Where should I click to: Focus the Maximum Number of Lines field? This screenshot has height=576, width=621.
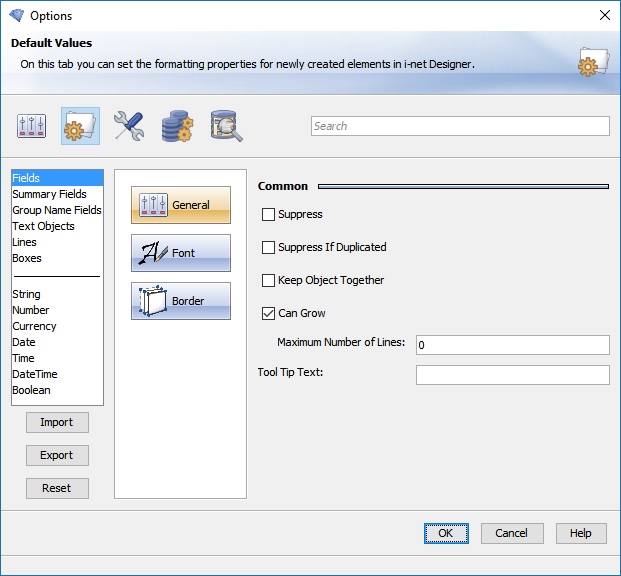(512, 345)
